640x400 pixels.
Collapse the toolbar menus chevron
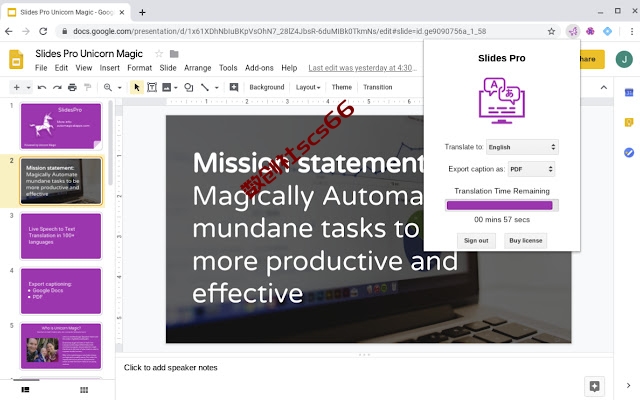pos(604,87)
